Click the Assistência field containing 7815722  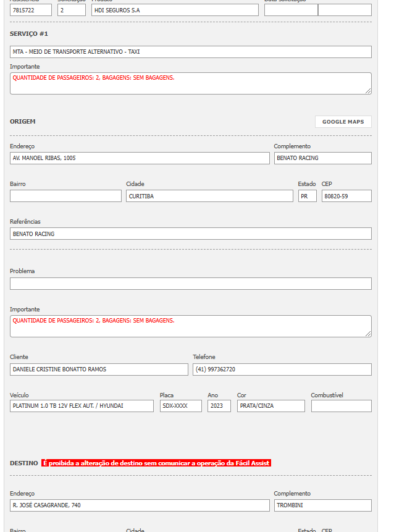pos(31,10)
